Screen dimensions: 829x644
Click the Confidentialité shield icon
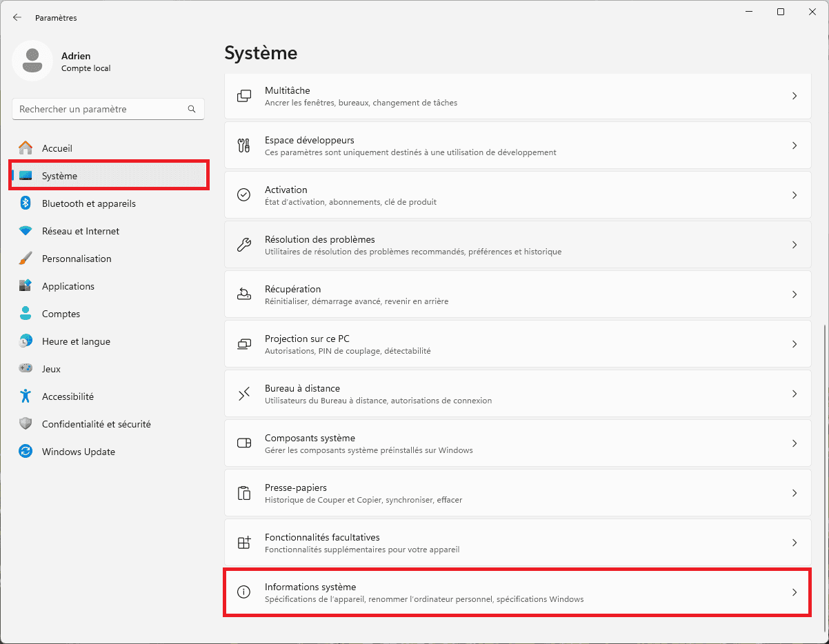26,424
